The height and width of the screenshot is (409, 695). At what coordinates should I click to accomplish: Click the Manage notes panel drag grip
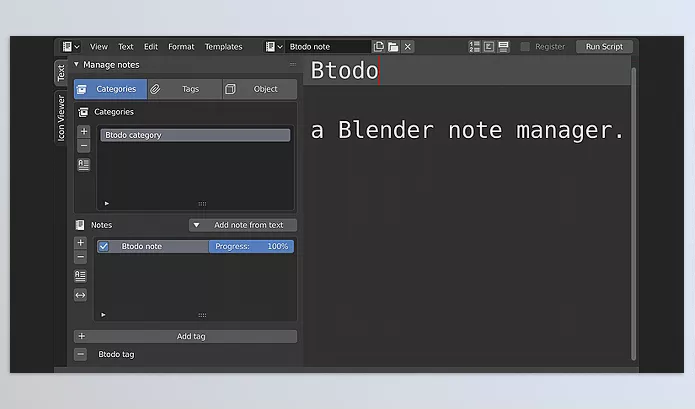point(293,65)
